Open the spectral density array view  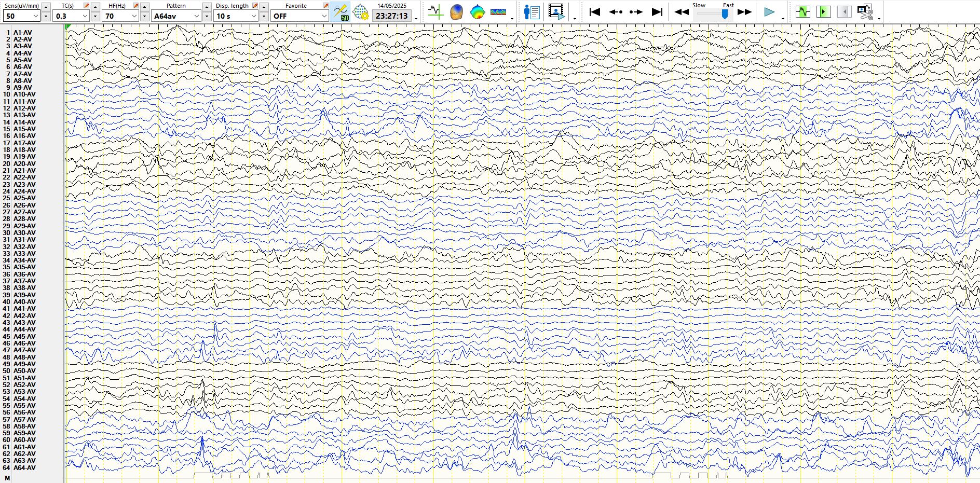coord(498,11)
